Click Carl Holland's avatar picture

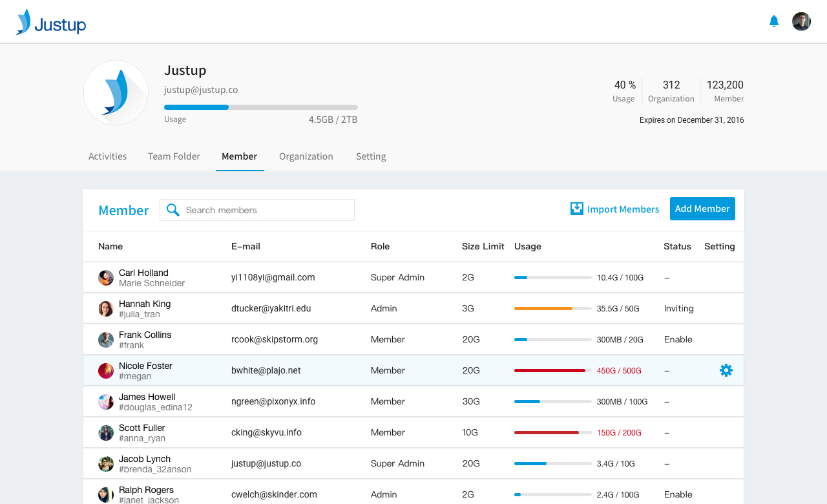106,278
